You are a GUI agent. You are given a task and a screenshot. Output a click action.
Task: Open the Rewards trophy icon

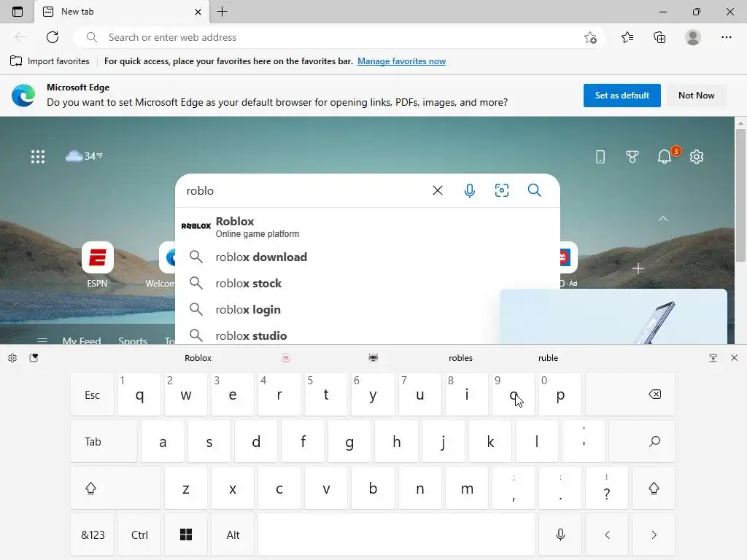632,157
